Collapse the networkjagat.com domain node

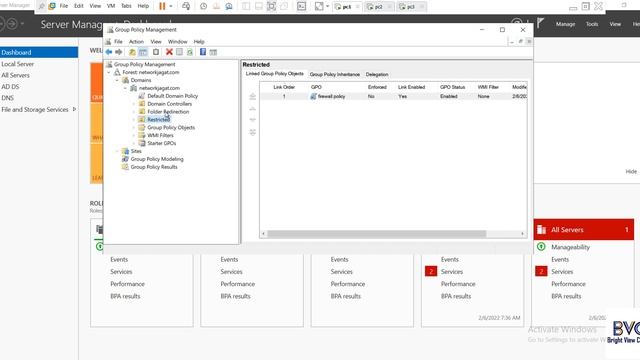coord(125,88)
